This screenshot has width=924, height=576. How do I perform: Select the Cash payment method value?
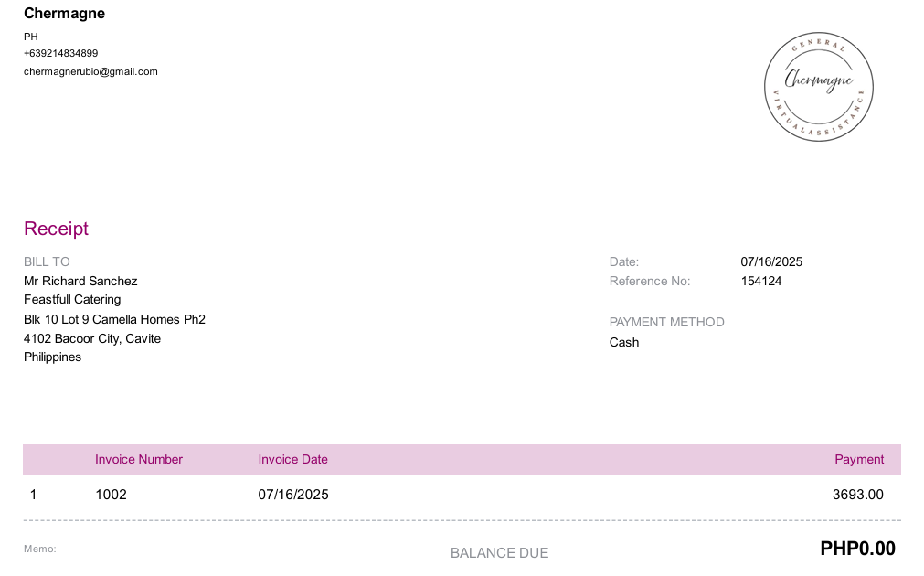coord(624,343)
